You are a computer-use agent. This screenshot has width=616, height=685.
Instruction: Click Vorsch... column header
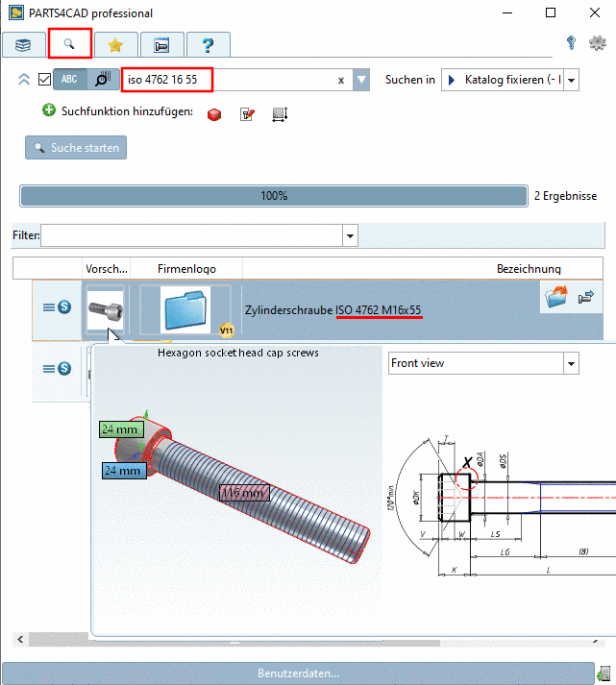point(106,269)
